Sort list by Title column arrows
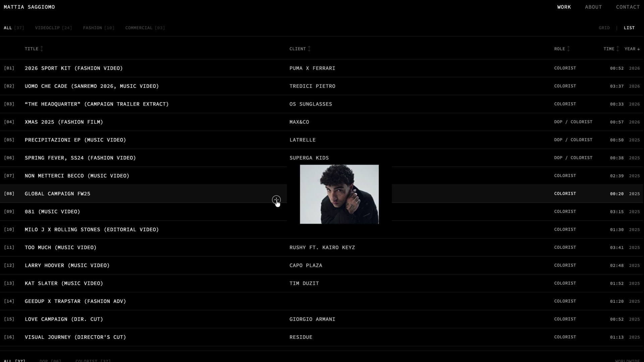This screenshot has height=362, width=644. click(x=42, y=49)
